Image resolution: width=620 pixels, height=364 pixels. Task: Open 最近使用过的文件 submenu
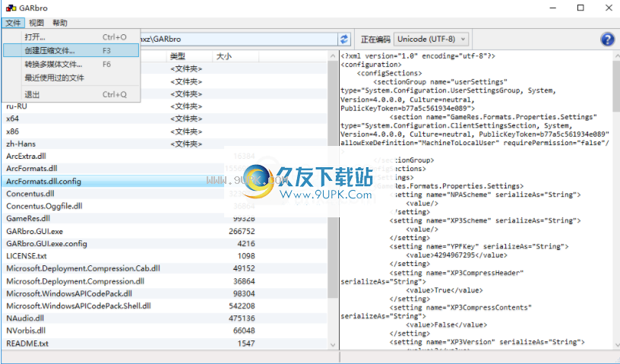[71, 78]
